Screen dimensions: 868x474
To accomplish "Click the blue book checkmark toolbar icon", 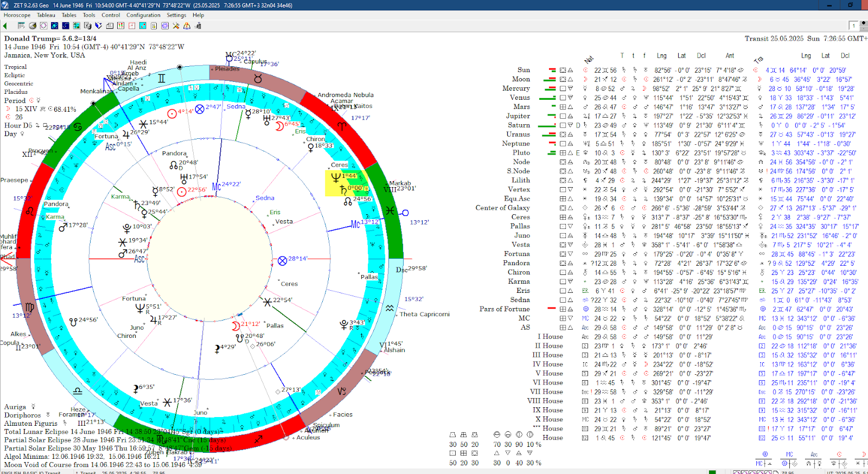I will (98, 25).
